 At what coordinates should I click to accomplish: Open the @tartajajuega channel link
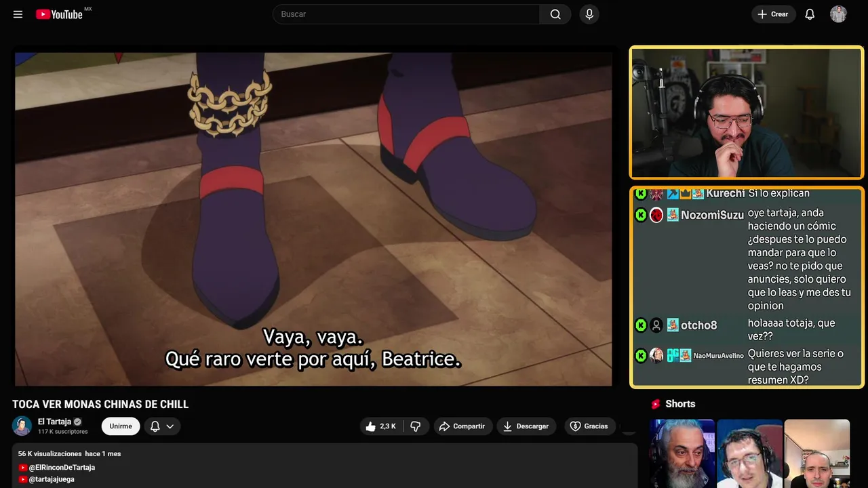click(52, 479)
